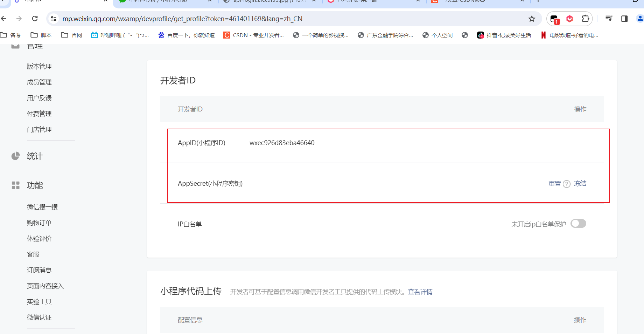The width and height of the screenshot is (644, 334).
Task: Open the 抖音-记录美好生活 bookmark
Action: pyautogui.click(x=504, y=35)
